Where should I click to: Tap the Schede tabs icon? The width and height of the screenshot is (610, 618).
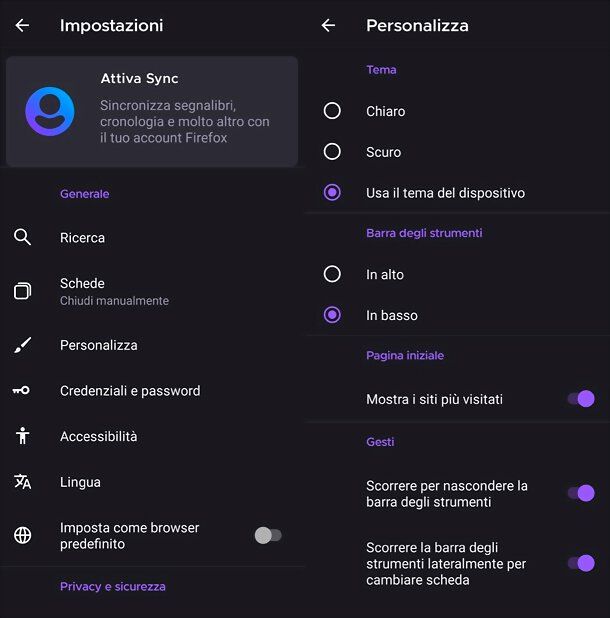[x=22, y=291]
